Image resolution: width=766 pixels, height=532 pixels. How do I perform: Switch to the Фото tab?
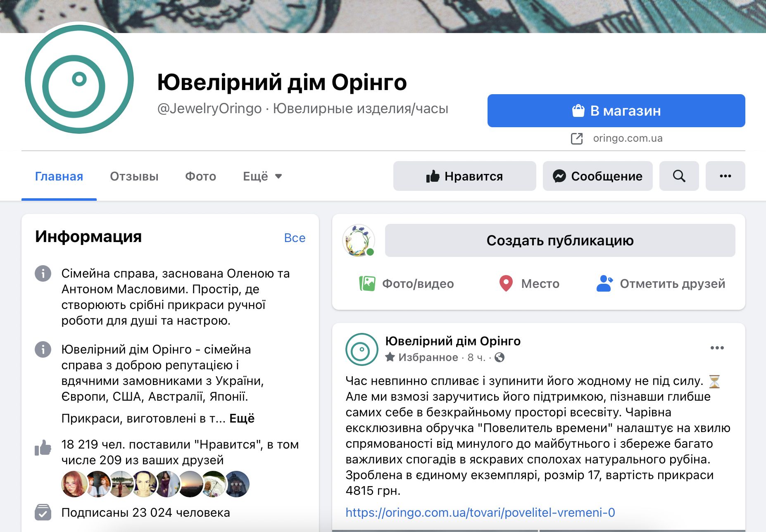(200, 176)
